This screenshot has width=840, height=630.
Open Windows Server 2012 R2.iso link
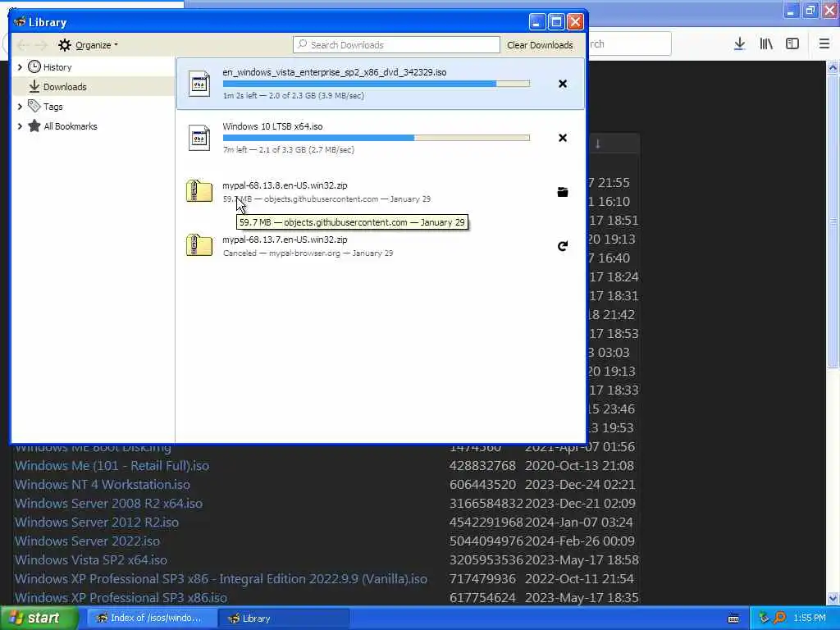[x=97, y=522]
